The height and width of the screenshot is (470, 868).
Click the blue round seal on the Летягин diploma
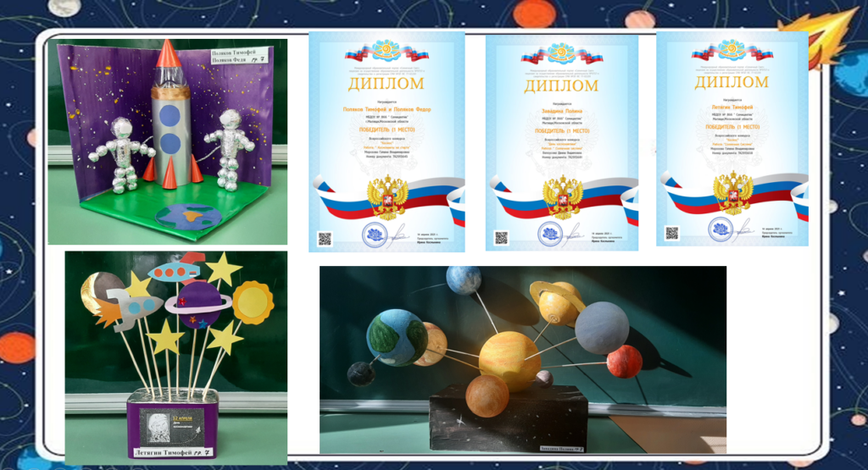click(721, 229)
